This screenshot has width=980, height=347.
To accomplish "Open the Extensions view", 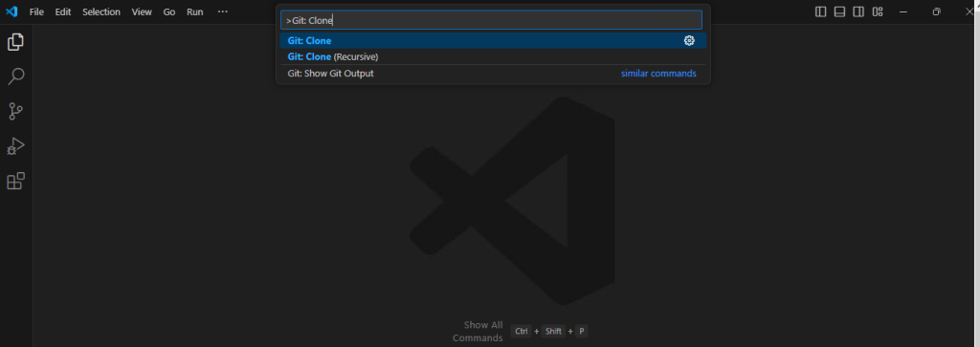I will point(15,182).
